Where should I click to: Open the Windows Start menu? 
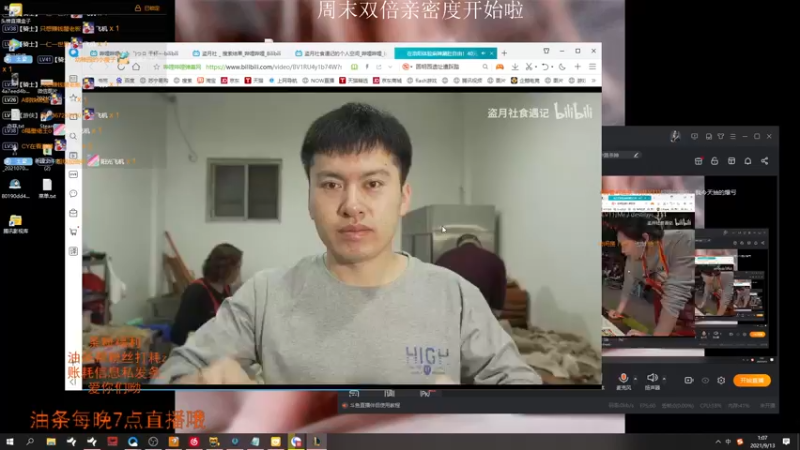[9, 441]
